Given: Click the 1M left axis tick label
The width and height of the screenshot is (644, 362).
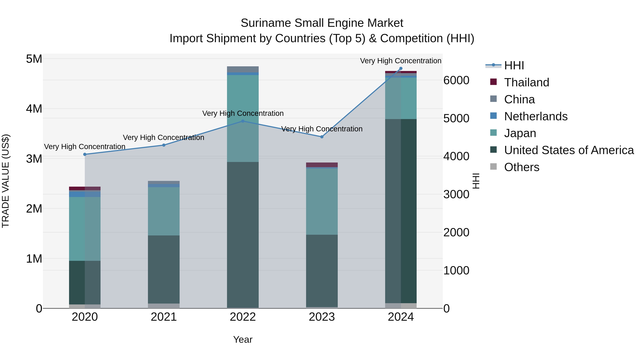Looking at the screenshot, I should pos(34,258).
